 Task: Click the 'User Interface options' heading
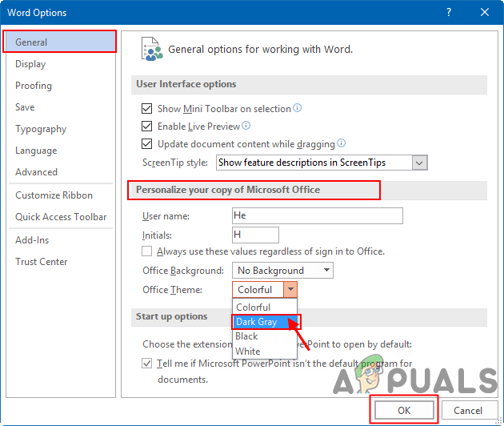tap(186, 84)
